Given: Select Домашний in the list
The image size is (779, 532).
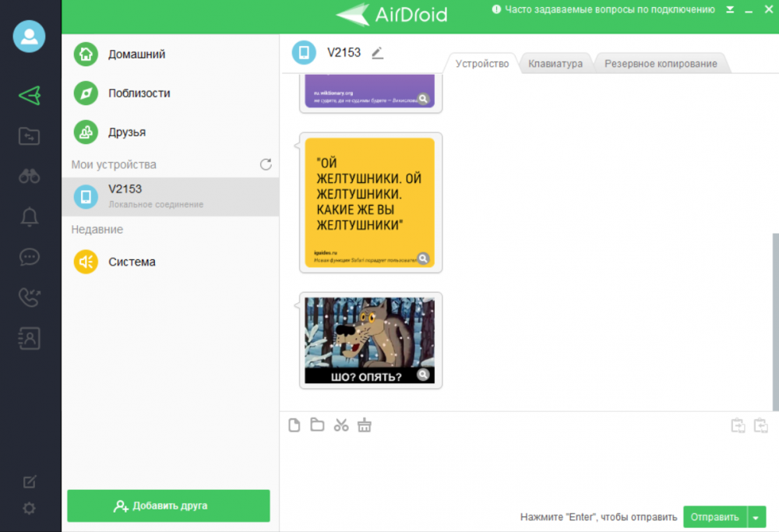Looking at the screenshot, I should [171, 55].
